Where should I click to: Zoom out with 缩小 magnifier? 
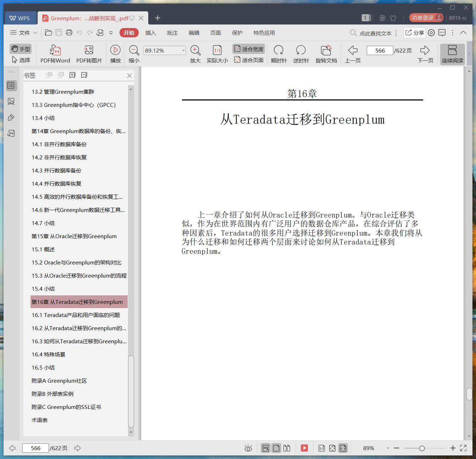[134, 54]
